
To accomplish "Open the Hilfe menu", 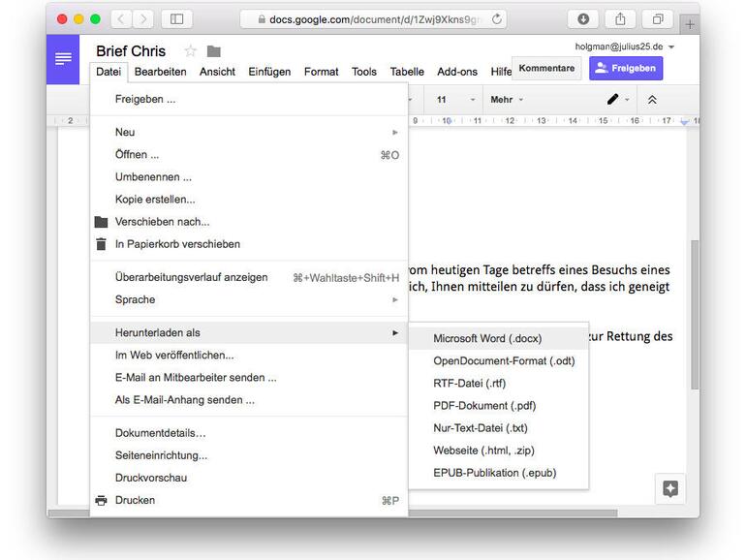I will [501, 72].
